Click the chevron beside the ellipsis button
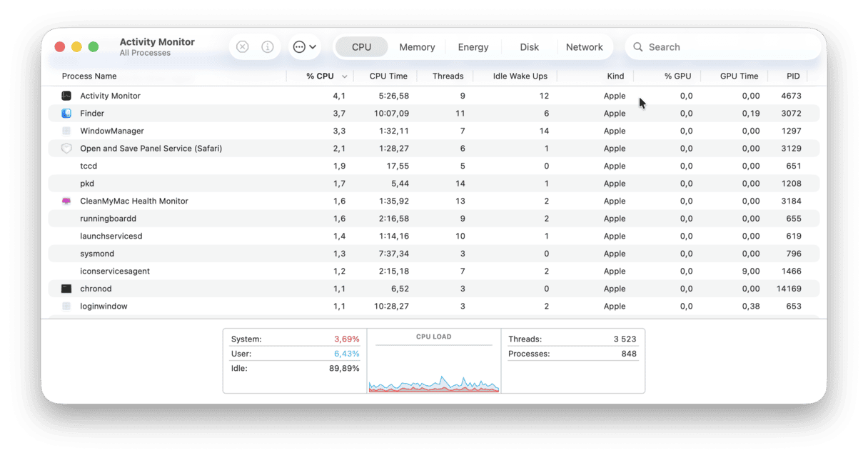 pyautogui.click(x=311, y=46)
